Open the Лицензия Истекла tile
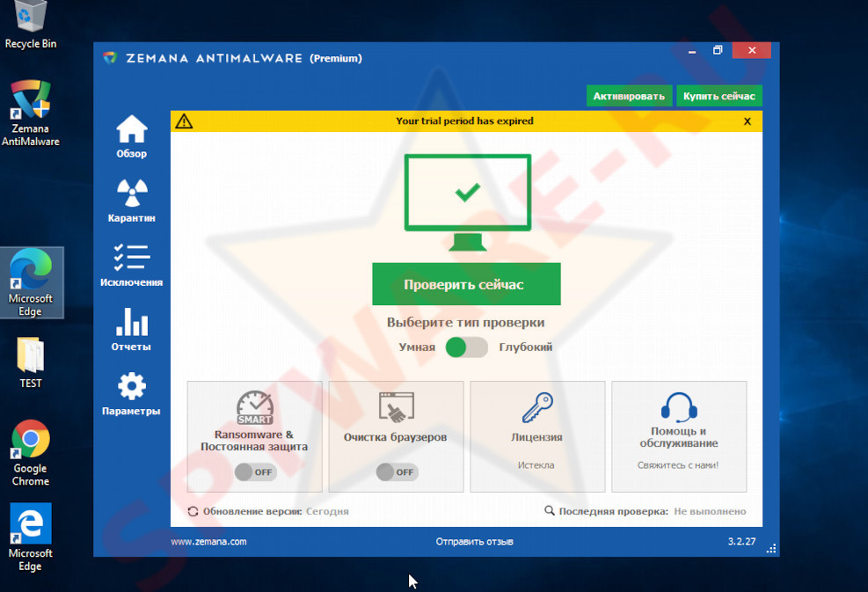 [537, 436]
